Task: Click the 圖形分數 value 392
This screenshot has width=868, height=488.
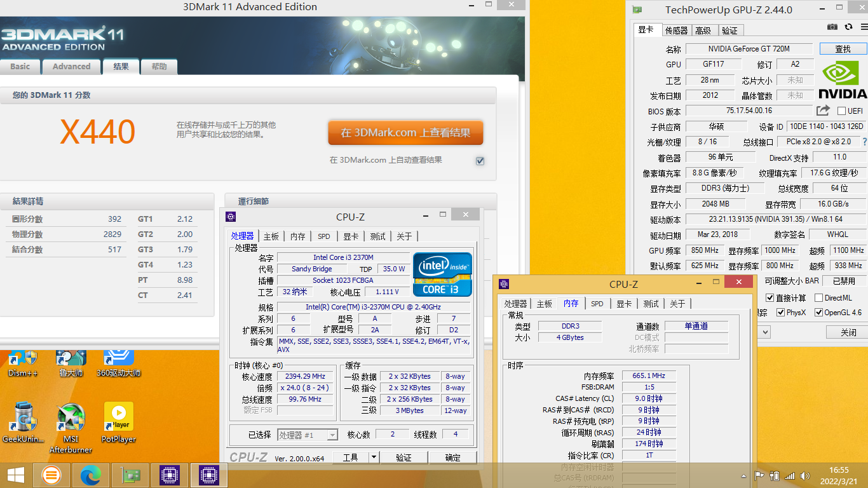Action: point(114,219)
